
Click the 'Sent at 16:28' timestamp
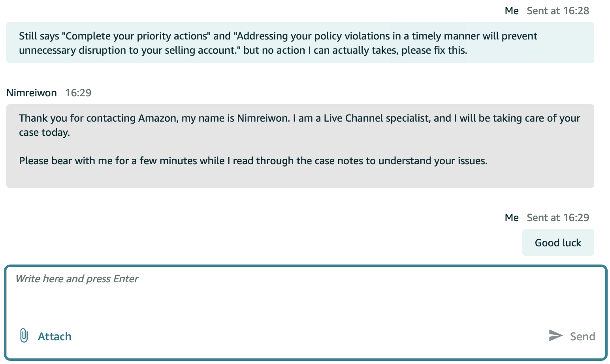click(558, 11)
